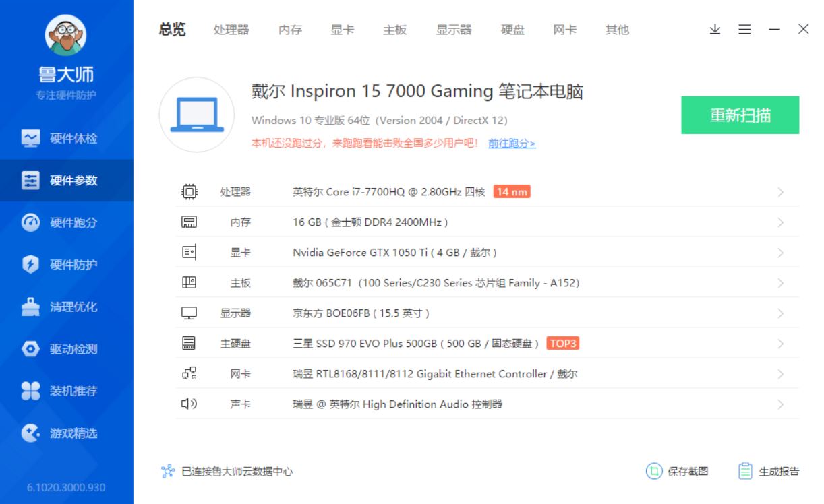
Task: Click the 生成报告 report icon
Action: point(745,472)
